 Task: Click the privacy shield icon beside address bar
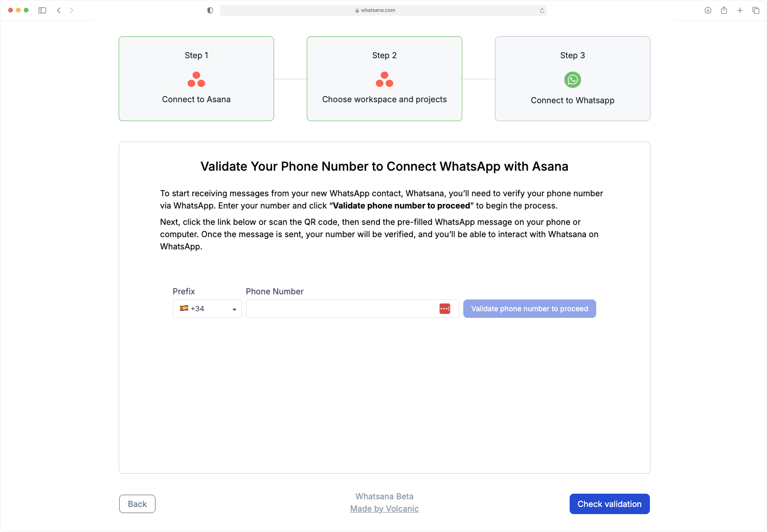pos(210,10)
